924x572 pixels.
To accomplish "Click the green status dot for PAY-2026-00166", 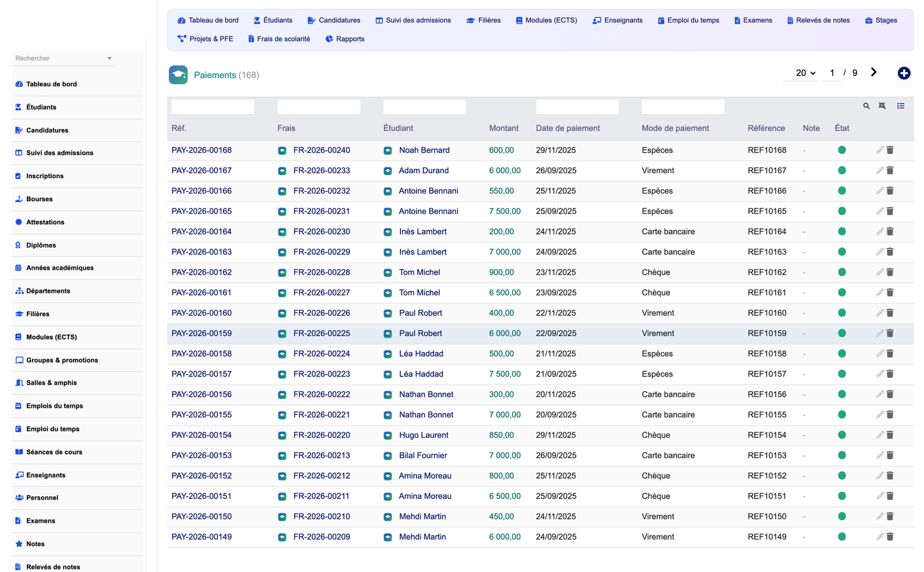I will click(x=842, y=190).
